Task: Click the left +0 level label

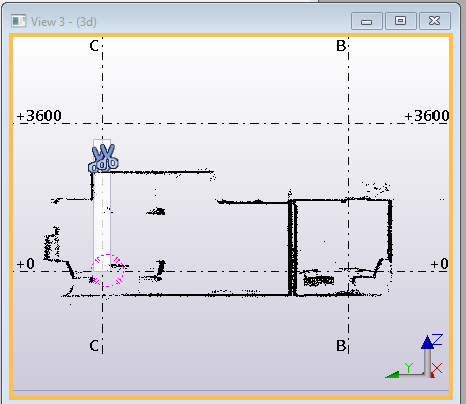Action: [26, 264]
